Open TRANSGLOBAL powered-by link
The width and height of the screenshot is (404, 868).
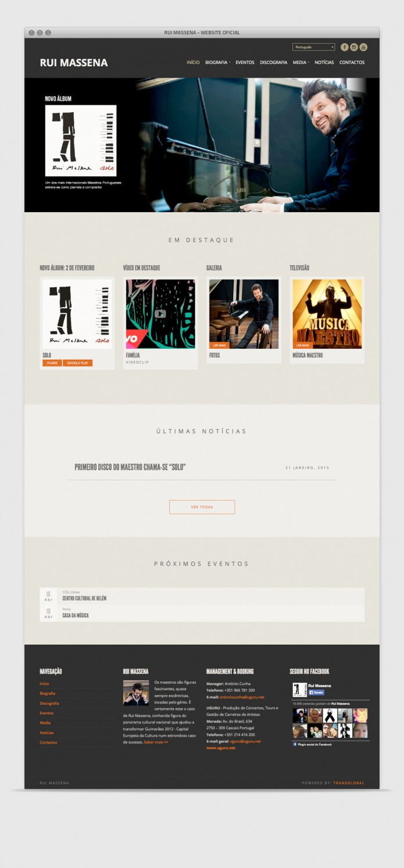coord(349,783)
